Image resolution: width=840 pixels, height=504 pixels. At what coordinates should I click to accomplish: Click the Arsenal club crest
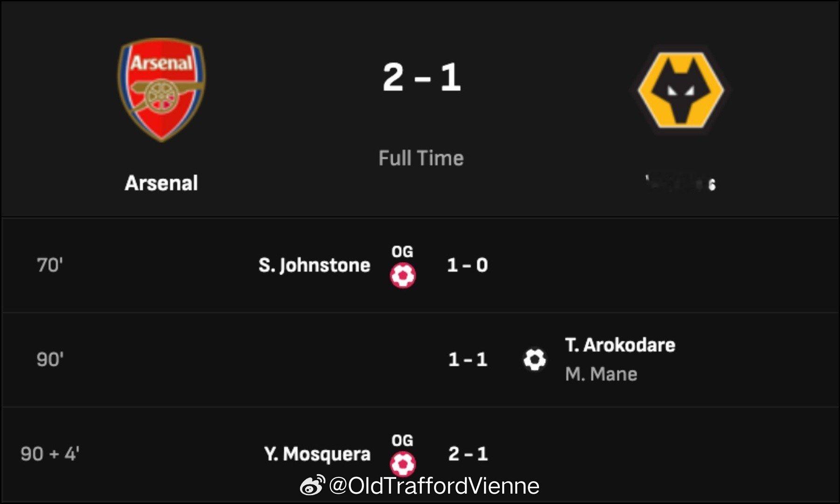tap(161, 89)
